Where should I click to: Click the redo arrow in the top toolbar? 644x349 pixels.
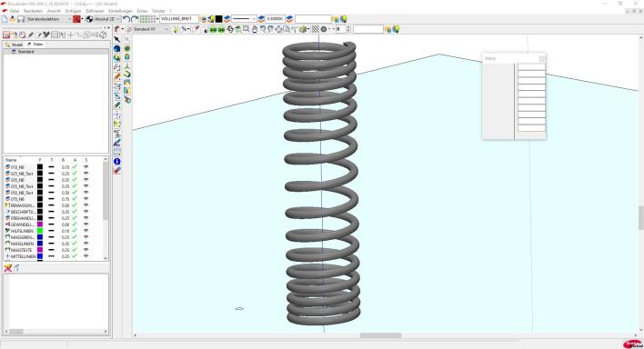pos(135,19)
